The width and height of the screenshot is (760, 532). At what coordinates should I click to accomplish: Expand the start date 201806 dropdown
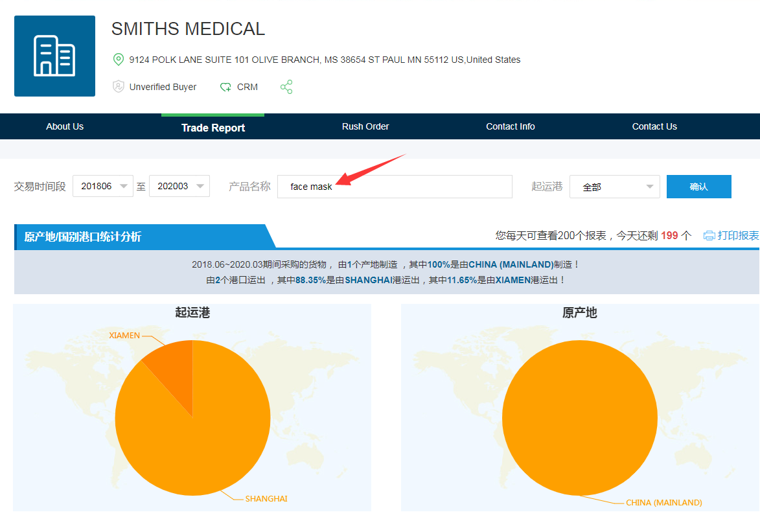[x=103, y=186]
